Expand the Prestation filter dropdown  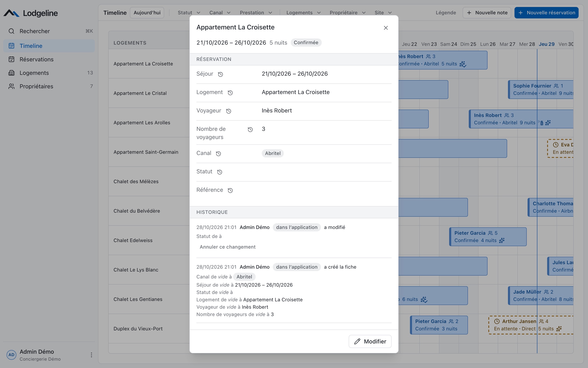point(256,13)
